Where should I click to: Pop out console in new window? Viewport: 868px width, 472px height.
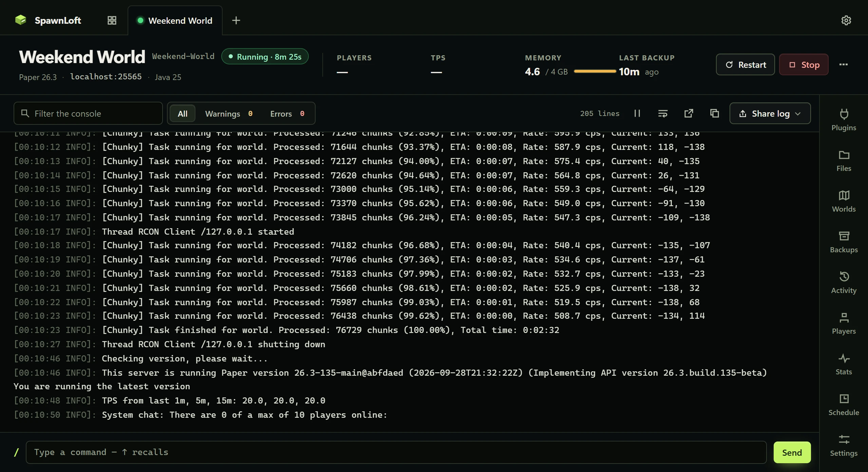pyautogui.click(x=688, y=113)
